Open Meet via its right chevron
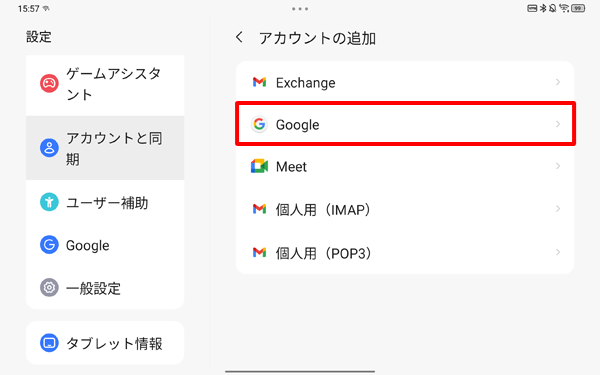The width and height of the screenshot is (600, 375). tap(558, 166)
